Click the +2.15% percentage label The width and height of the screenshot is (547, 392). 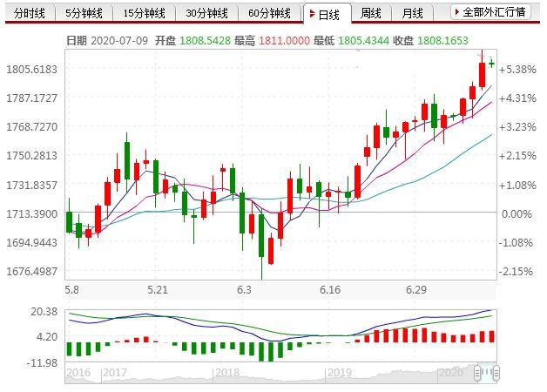517,156
